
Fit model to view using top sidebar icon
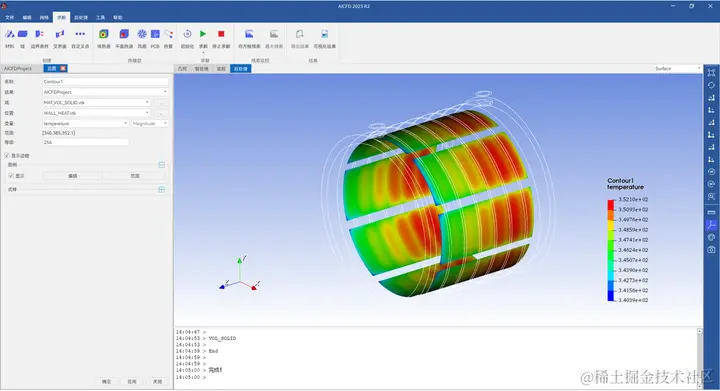711,73
